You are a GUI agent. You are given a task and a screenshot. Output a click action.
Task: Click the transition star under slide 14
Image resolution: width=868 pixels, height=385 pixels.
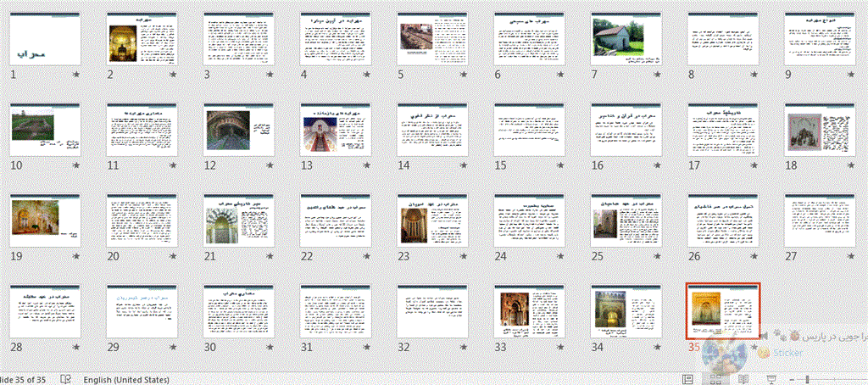pyautogui.click(x=464, y=165)
